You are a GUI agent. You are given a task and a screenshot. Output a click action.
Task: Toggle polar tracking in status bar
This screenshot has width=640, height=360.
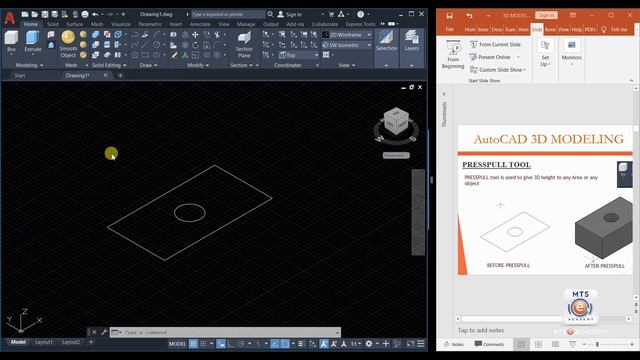241,344
